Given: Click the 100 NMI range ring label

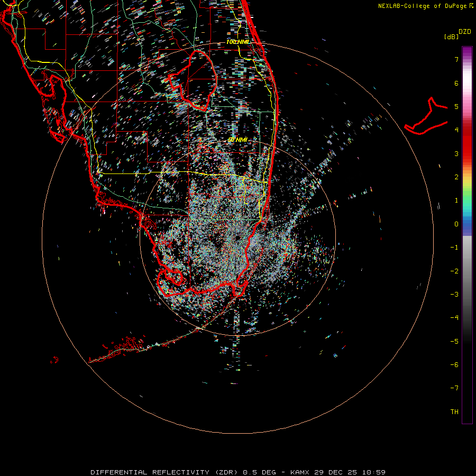Looking at the screenshot, I should coord(237,42).
